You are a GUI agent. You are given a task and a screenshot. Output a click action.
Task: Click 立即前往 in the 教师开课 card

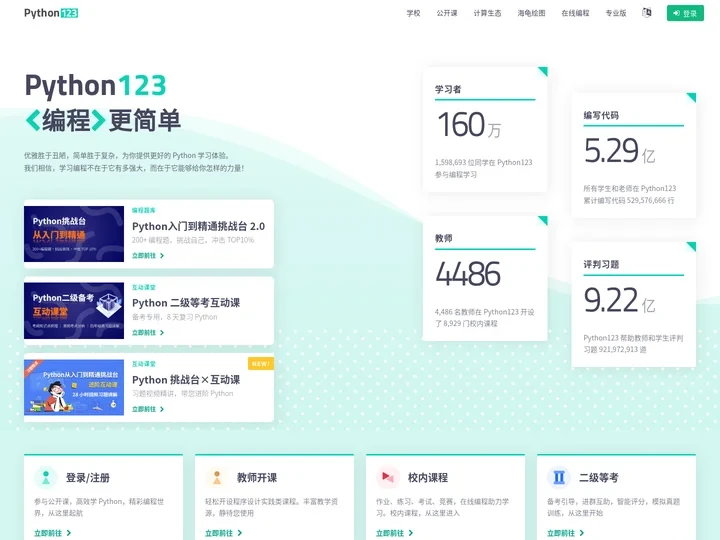pyautogui.click(x=224, y=533)
